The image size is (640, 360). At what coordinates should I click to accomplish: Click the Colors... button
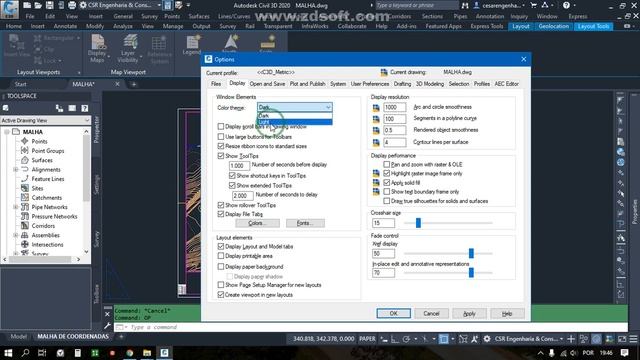coord(258,223)
